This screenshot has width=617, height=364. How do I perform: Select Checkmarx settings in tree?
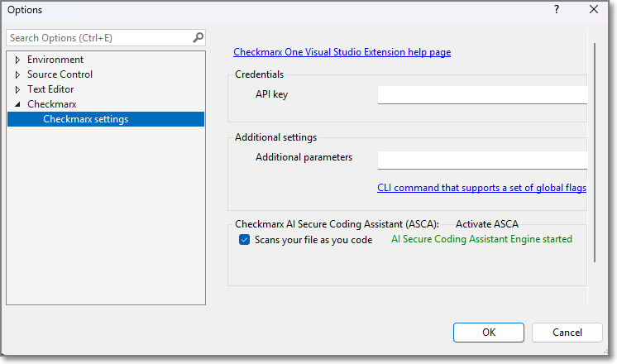click(x=85, y=119)
